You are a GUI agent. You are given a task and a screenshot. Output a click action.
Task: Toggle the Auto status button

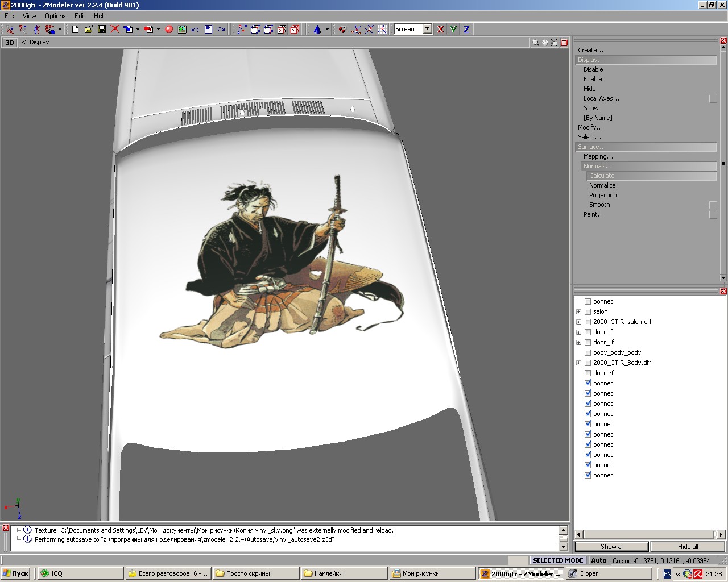point(599,560)
